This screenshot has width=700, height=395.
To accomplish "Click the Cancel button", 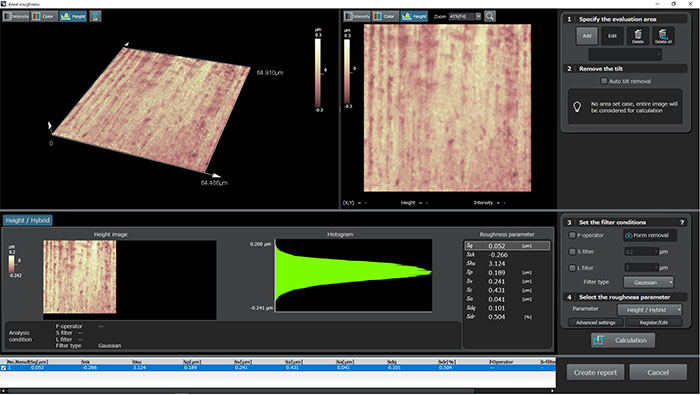I will coord(658,372).
